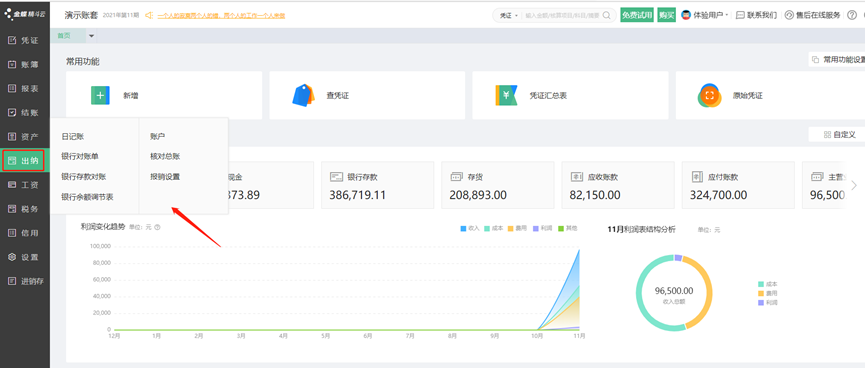Select the 应付账款 summary card
The height and width of the screenshot is (368, 865).
pos(738,185)
